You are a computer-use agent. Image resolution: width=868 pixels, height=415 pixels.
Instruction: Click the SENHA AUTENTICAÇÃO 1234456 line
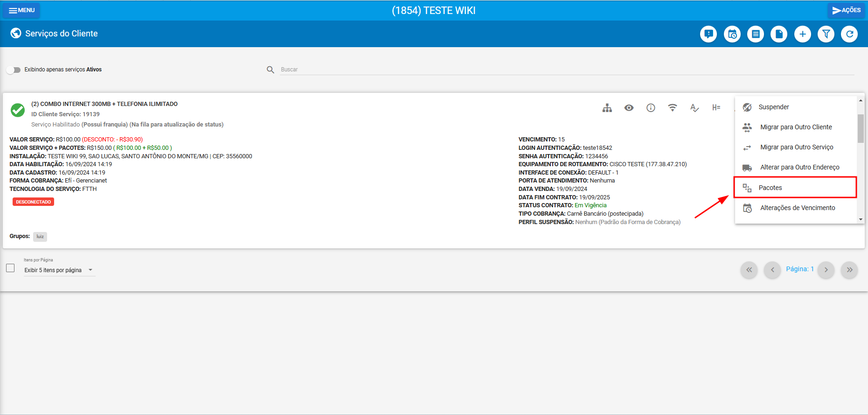(563, 156)
